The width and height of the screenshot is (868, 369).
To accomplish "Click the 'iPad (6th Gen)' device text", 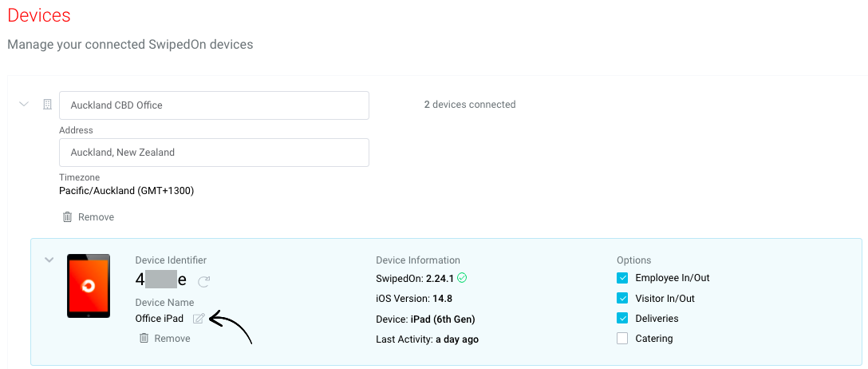I will tap(443, 319).
